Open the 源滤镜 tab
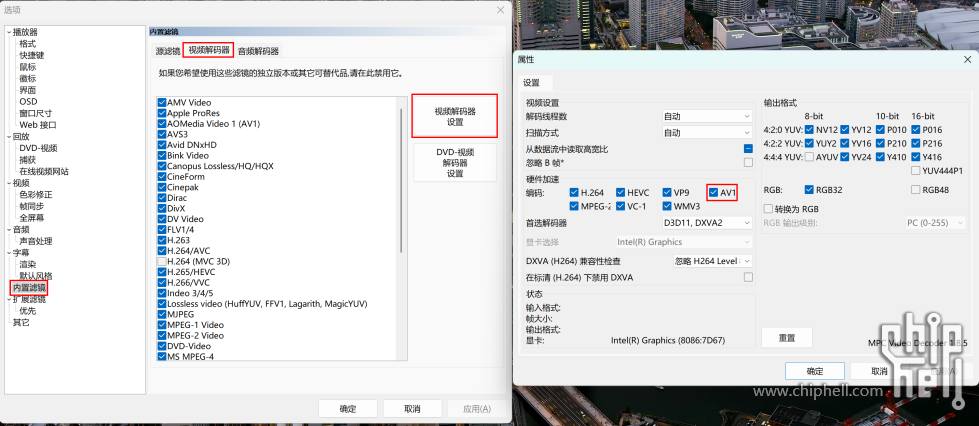This screenshot has width=979, height=426. click(x=167, y=51)
